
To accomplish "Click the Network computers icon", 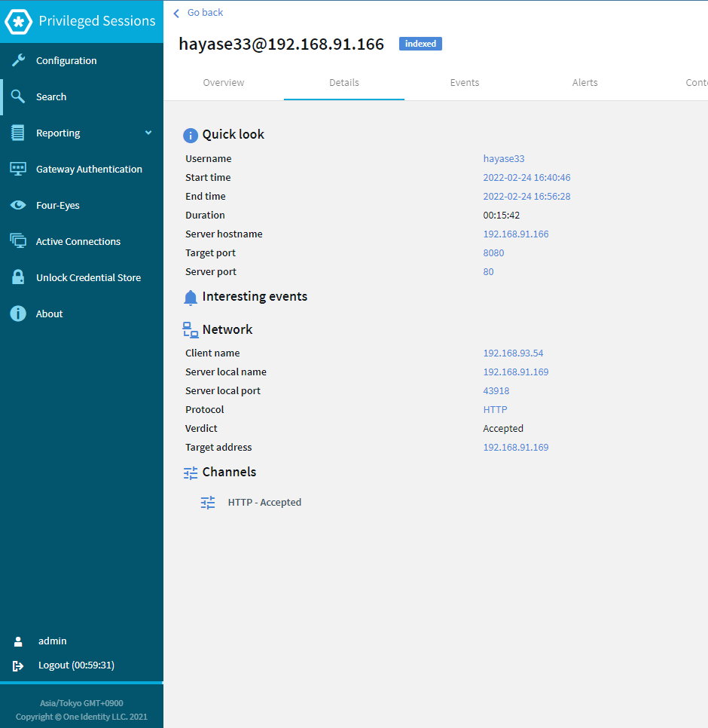I will coord(191,329).
